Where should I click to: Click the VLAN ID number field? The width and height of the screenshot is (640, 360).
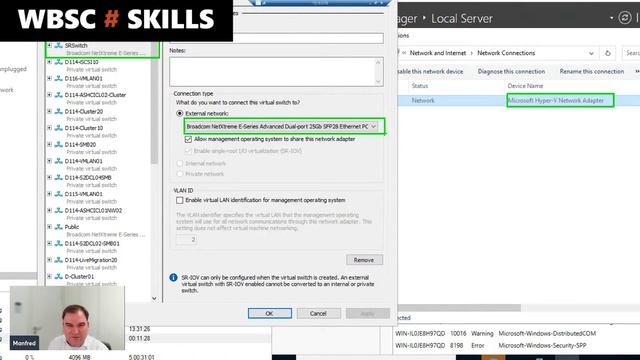click(187, 239)
